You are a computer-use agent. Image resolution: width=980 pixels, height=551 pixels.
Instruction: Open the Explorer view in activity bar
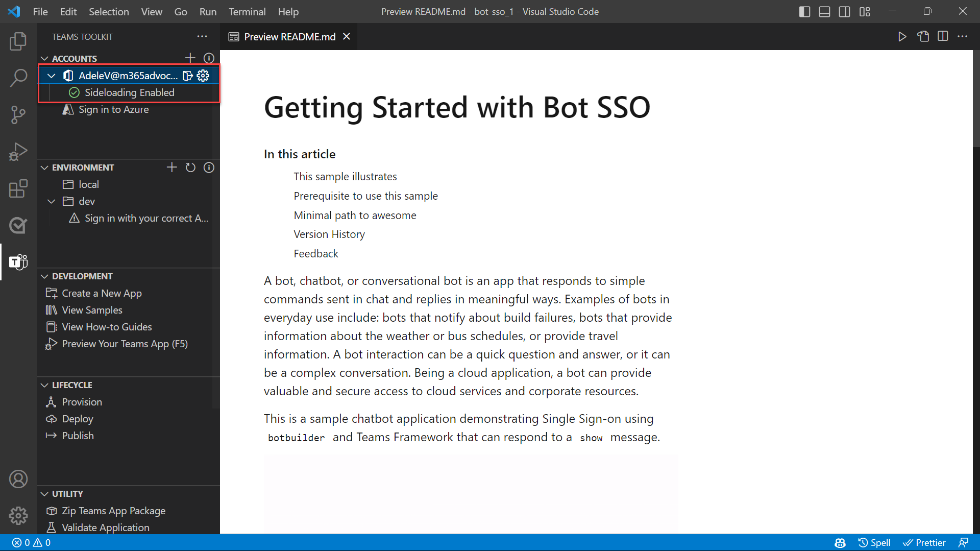tap(18, 41)
